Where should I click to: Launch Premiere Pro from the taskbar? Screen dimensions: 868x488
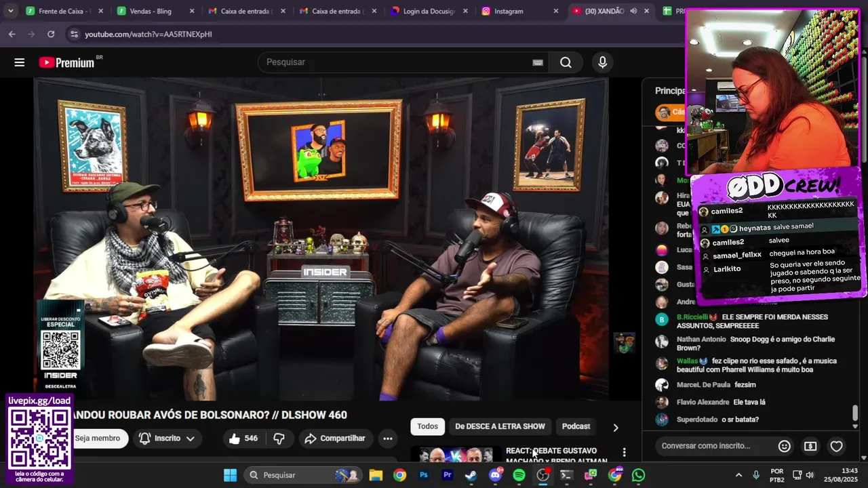tap(448, 475)
